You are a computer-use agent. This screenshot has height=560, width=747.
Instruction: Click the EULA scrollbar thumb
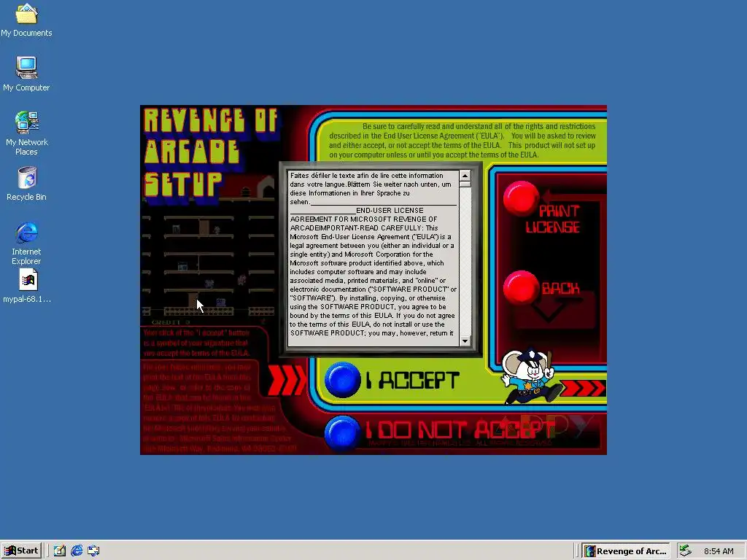click(465, 184)
